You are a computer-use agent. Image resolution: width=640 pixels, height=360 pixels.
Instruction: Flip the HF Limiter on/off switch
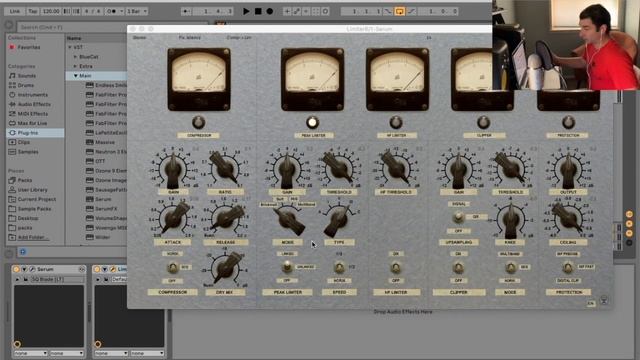click(x=396, y=268)
